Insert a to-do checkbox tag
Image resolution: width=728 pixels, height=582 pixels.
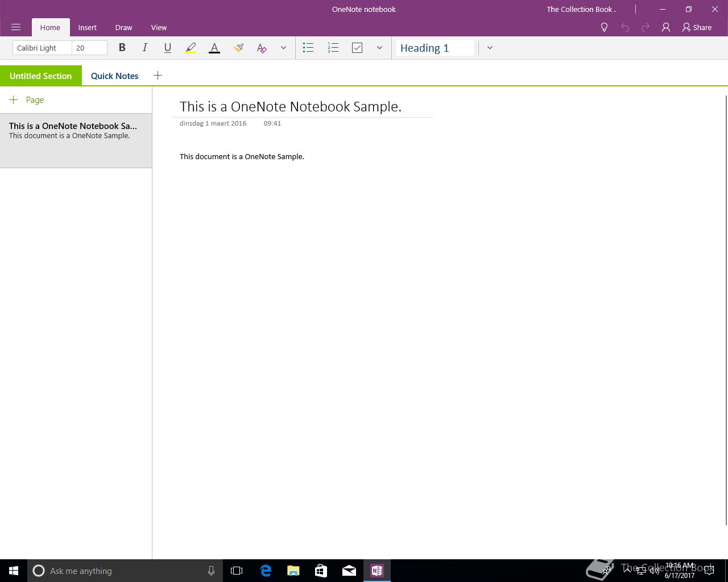357,48
